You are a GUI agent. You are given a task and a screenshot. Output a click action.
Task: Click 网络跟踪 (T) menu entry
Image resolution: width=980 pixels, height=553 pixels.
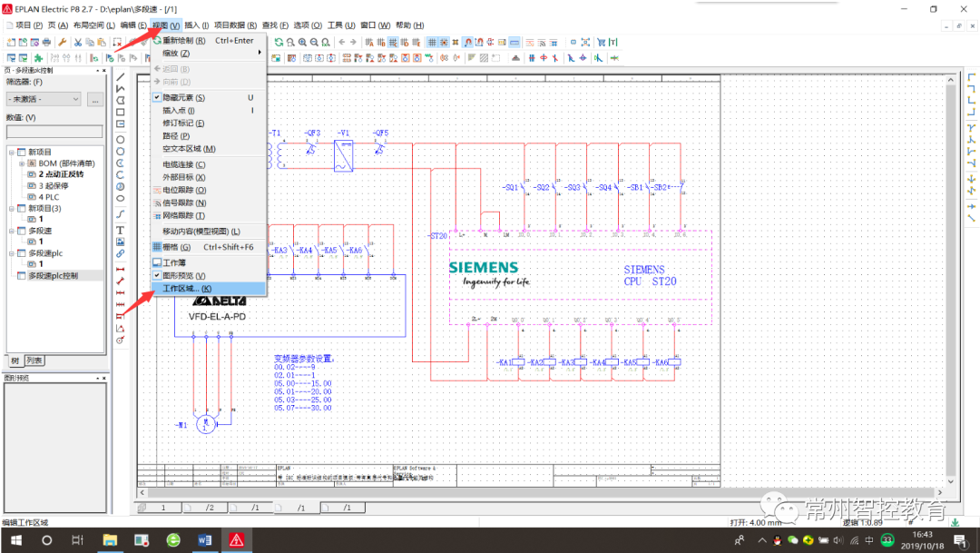click(x=209, y=215)
